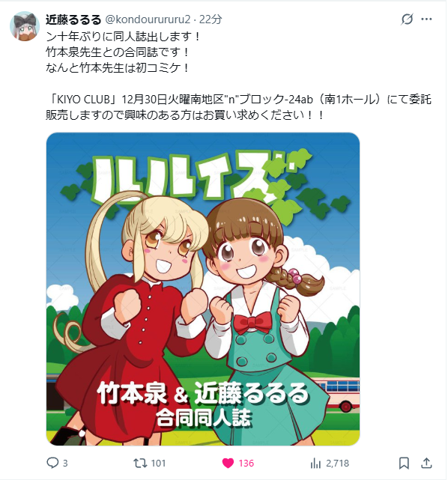Image resolution: width=448 pixels, height=480 pixels.
Task: Expand the attached doujinshi cover image
Action: pyautogui.click(x=203, y=289)
